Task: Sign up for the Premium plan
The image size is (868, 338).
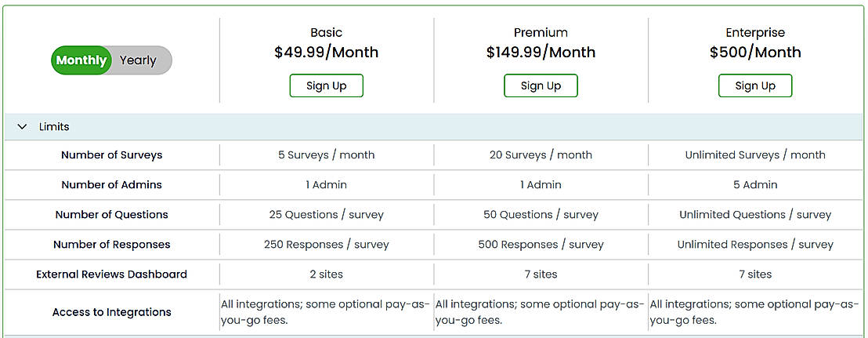Action: pyautogui.click(x=541, y=85)
